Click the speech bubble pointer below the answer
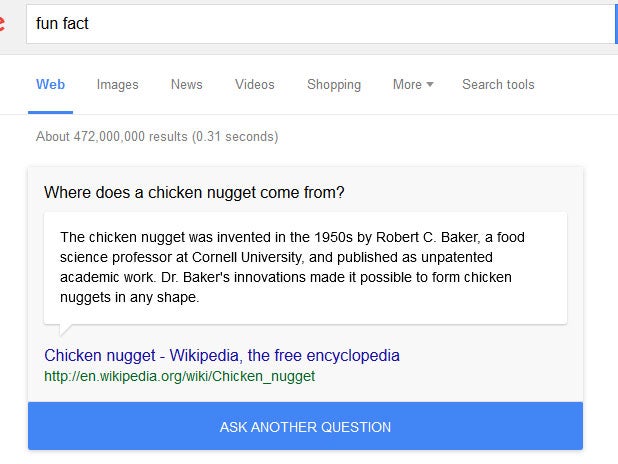 [x=65, y=330]
